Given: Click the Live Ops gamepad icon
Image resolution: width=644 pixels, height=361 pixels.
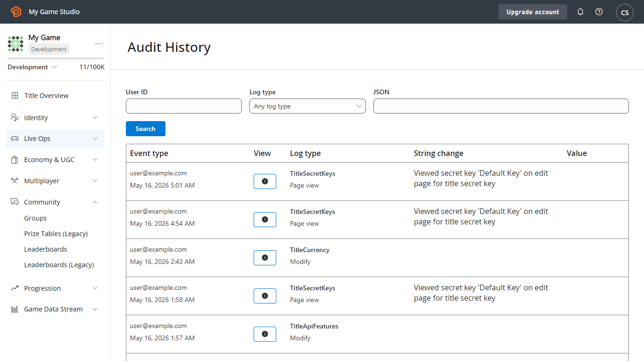Looking at the screenshot, I should tap(15, 139).
